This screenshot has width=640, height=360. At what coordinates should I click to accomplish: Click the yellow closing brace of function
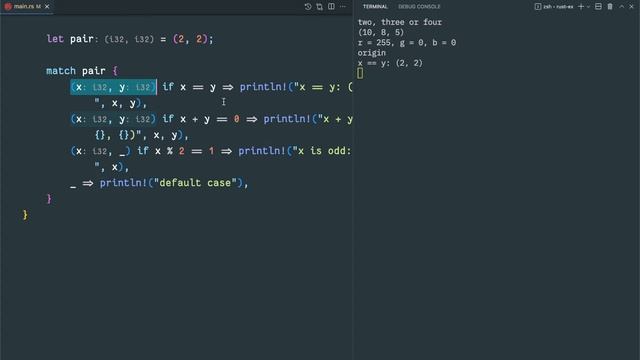pos(25,215)
